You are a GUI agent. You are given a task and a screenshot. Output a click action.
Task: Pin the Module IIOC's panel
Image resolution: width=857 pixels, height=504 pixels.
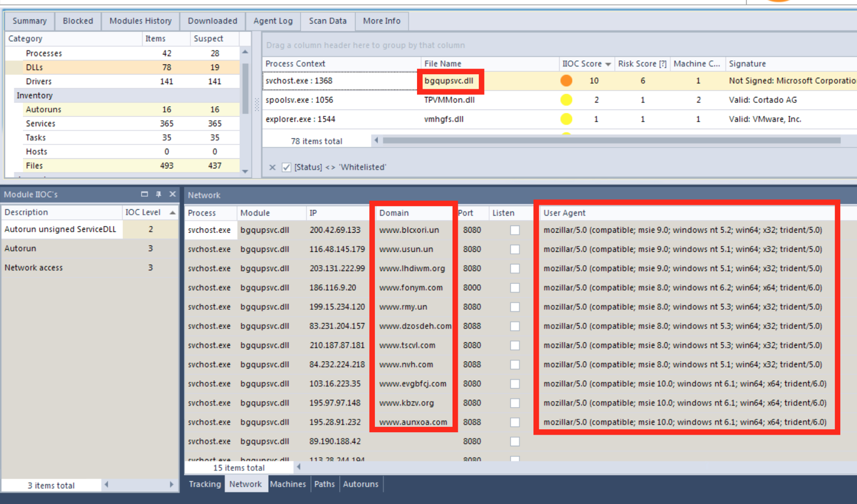158,194
